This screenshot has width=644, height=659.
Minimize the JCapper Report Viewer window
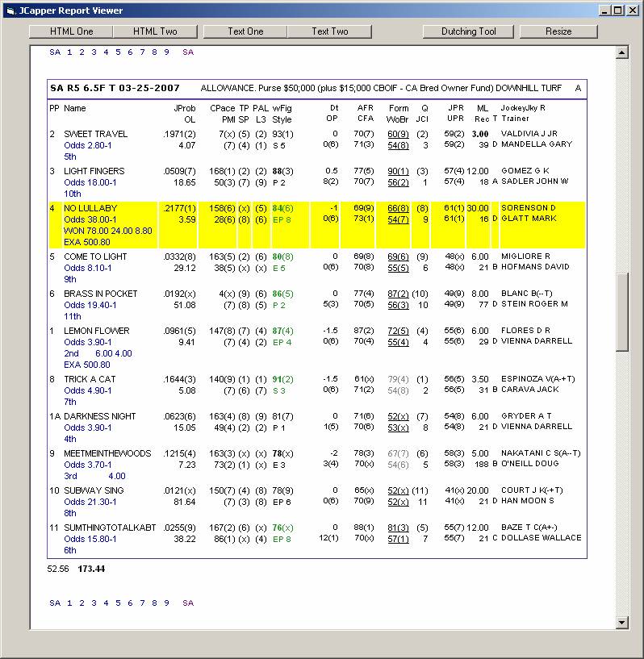[604, 10]
